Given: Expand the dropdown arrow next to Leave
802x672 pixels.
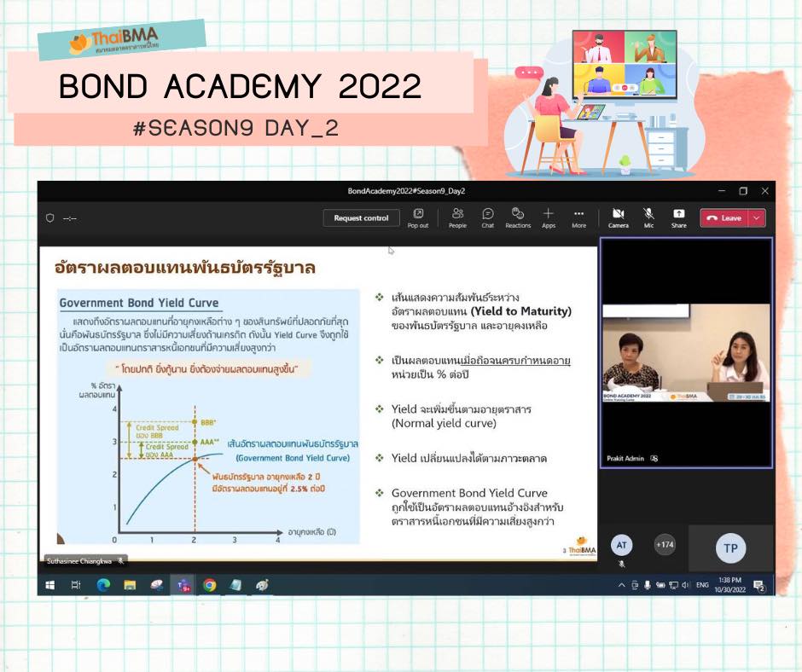Looking at the screenshot, I should pyautogui.click(x=757, y=218).
